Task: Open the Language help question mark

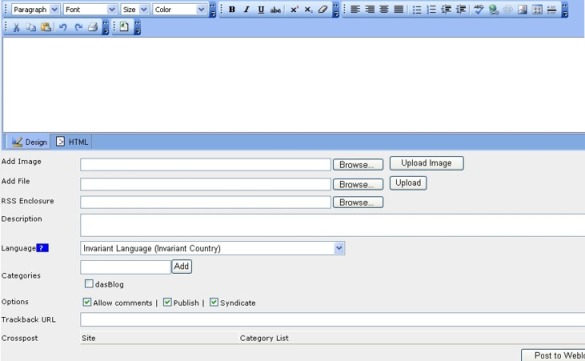Action: (x=43, y=248)
